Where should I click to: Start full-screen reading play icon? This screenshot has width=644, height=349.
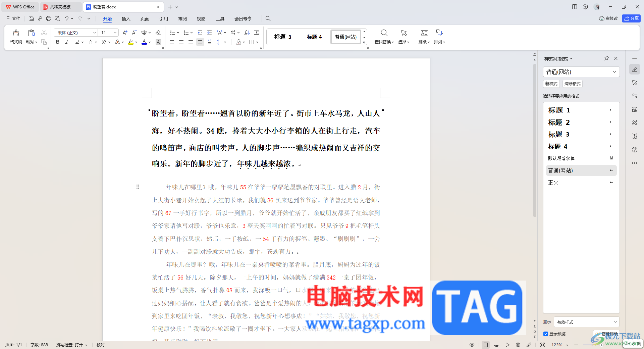(x=507, y=345)
